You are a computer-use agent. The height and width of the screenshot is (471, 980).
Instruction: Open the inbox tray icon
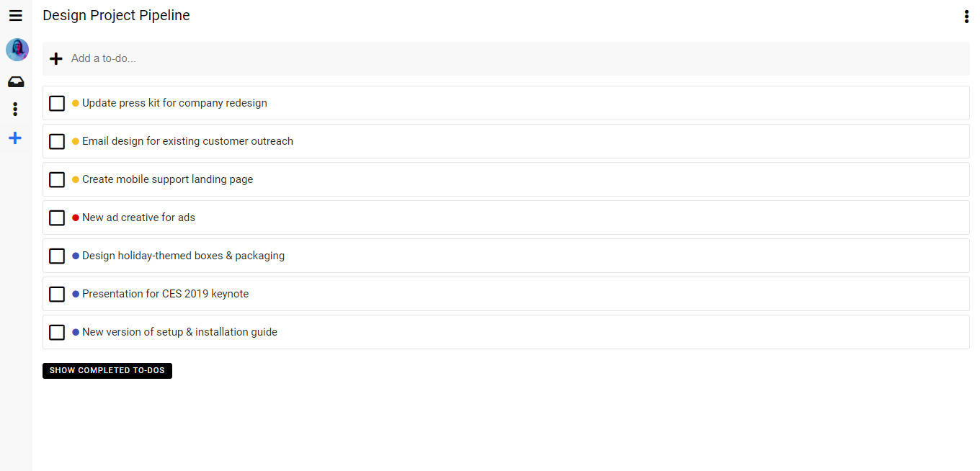[16, 82]
